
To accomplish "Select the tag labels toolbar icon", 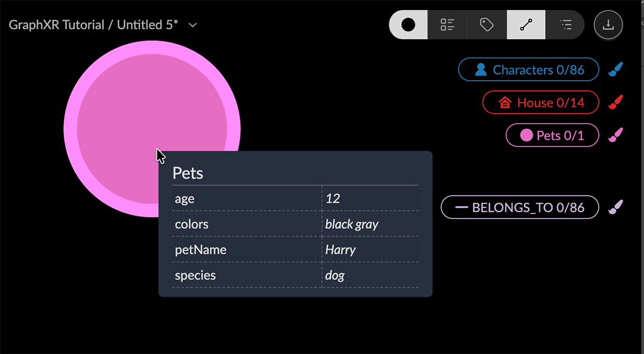I will [486, 24].
